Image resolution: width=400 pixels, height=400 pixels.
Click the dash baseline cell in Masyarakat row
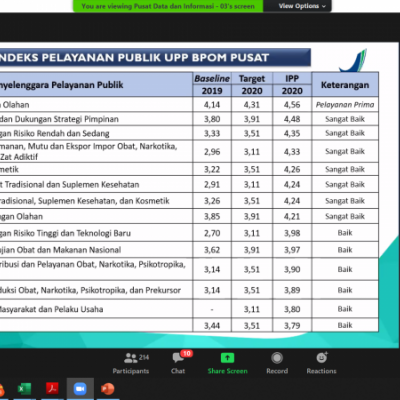point(212,309)
